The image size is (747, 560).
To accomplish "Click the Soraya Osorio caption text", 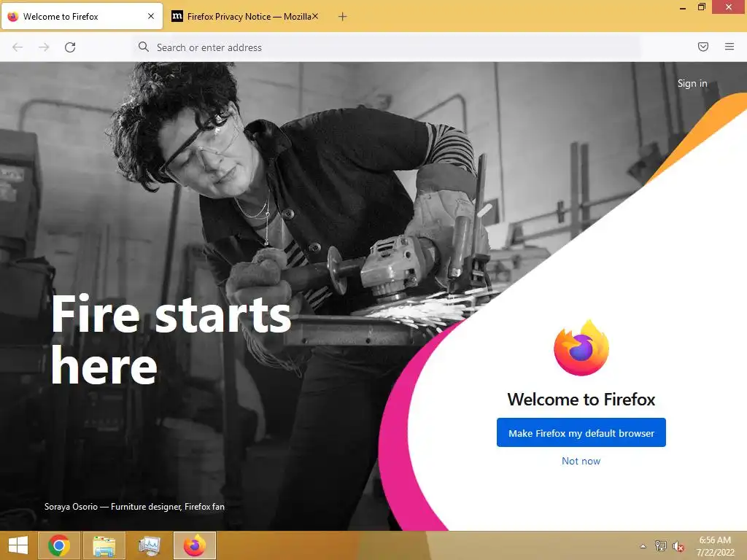I will [134, 507].
